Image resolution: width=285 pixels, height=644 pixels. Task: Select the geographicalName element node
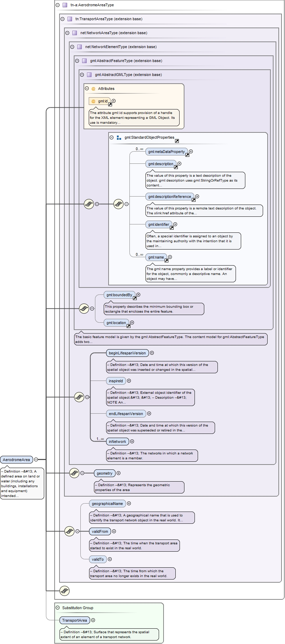point(107,504)
